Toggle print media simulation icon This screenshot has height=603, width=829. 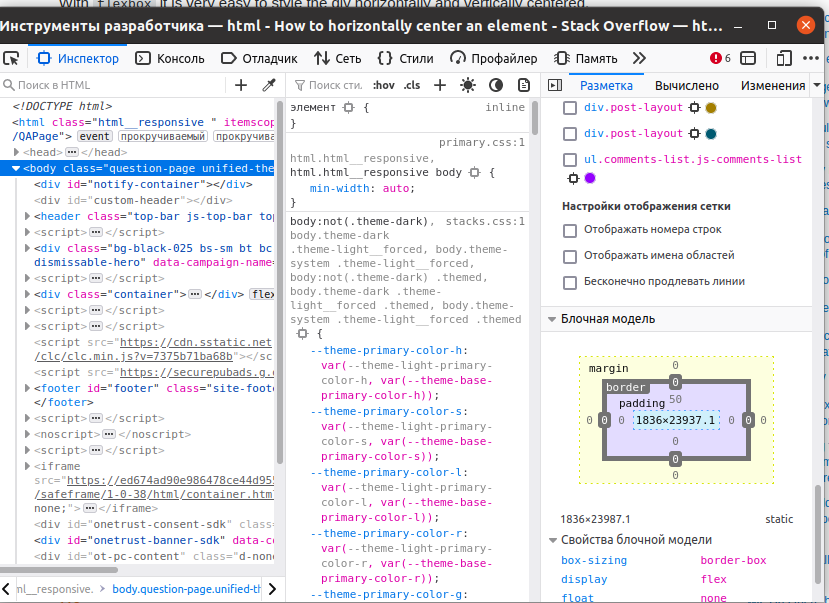click(523, 86)
